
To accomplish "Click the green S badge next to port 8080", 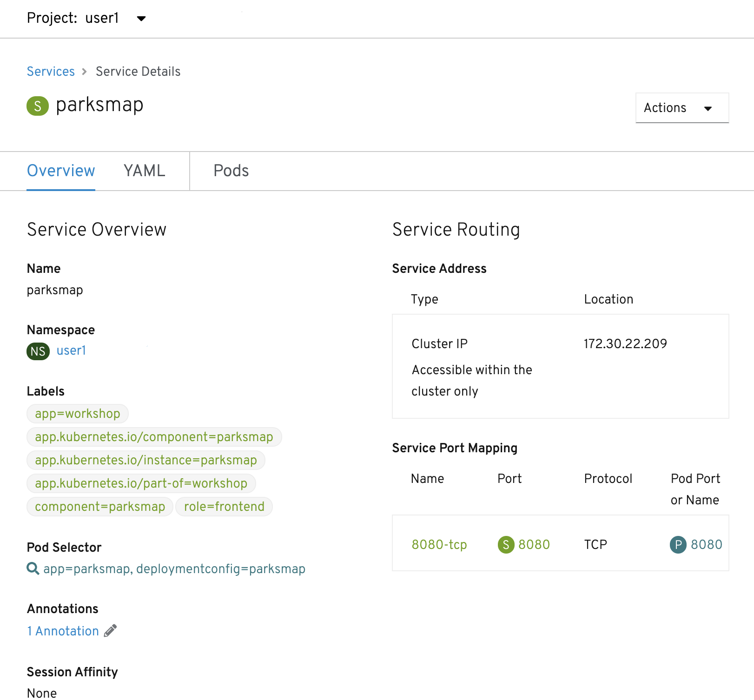I will (x=506, y=544).
